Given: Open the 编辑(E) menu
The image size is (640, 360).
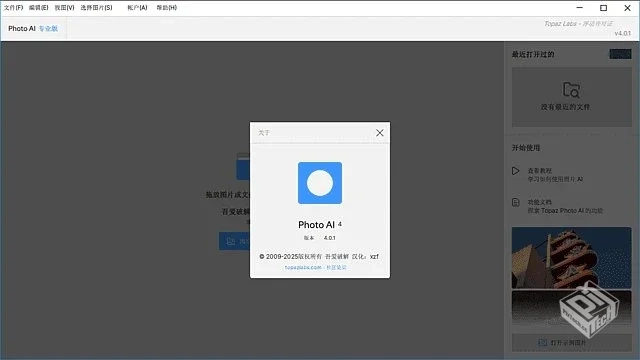Looking at the screenshot, I should click(38, 7).
